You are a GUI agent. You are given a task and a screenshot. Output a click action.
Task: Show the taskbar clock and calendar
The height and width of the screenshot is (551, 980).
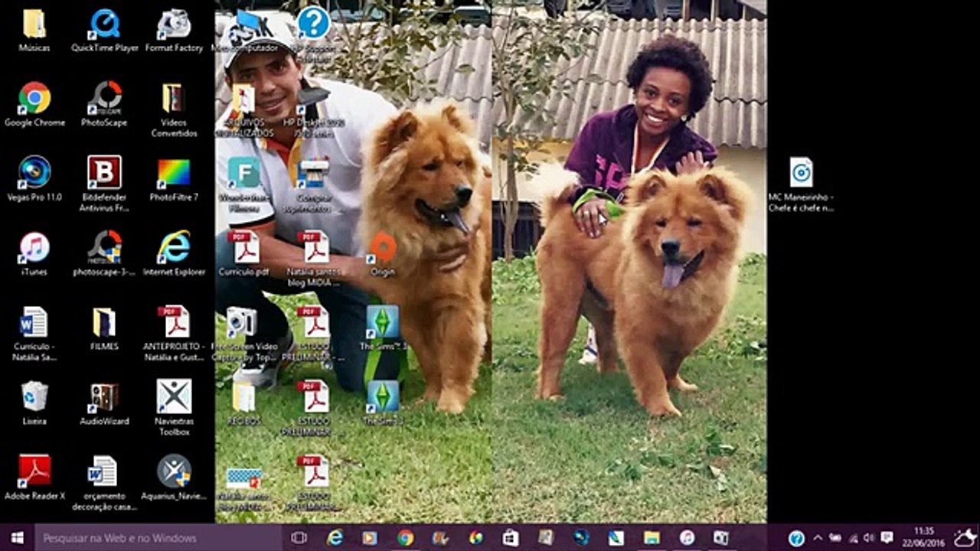click(925, 538)
